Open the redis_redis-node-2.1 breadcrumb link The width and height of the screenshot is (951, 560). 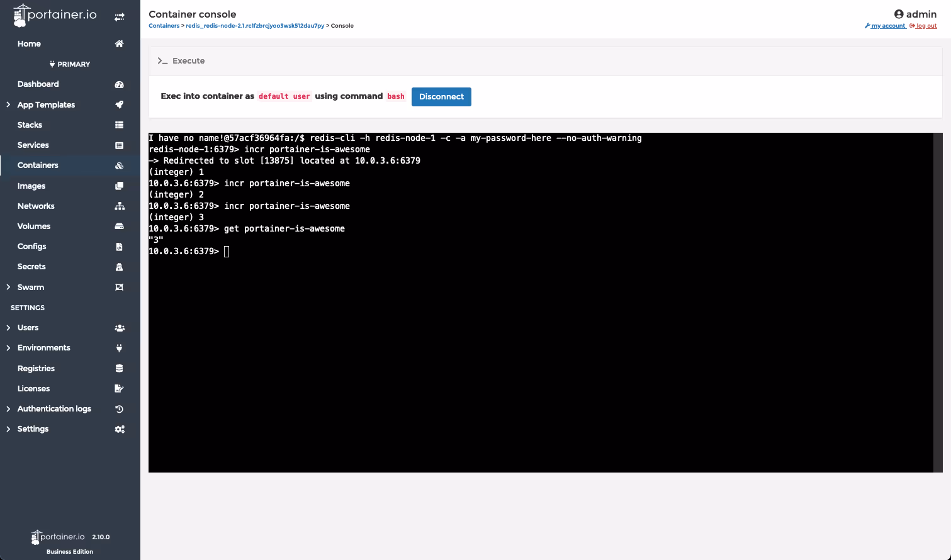(255, 26)
